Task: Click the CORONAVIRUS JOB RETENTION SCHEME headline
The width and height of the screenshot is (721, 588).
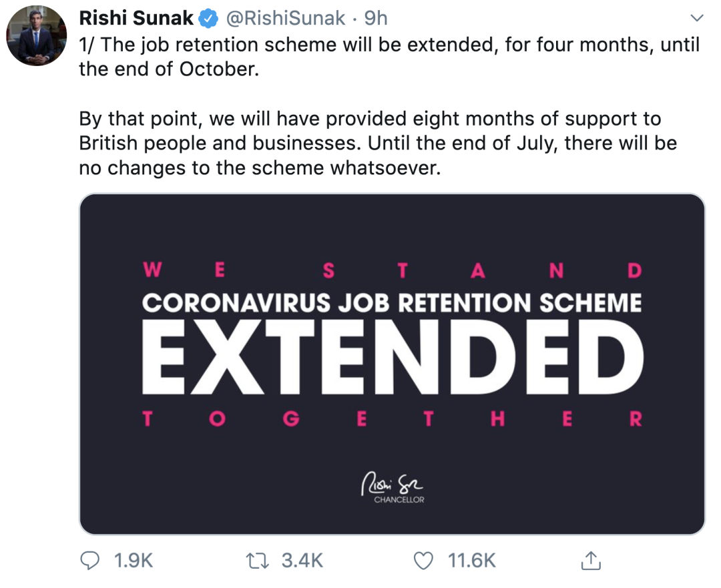Action: (x=392, y=304)
